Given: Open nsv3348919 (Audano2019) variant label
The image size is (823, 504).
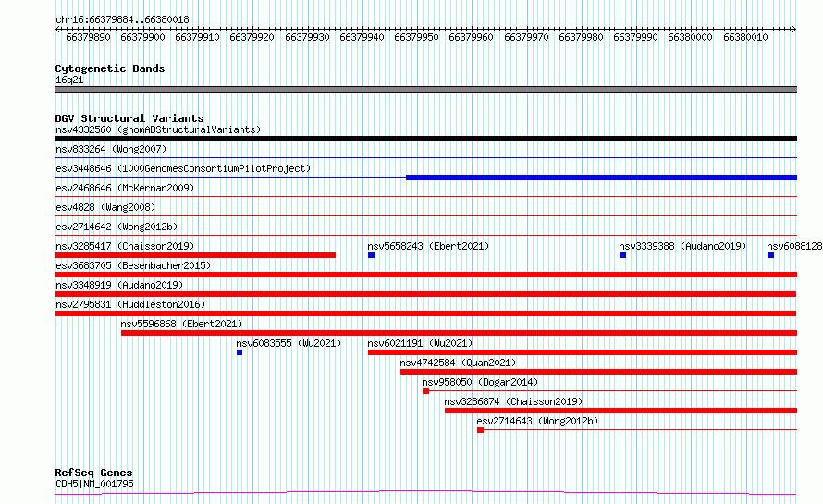Looking at the screenshot, I should tap(119, 285).
